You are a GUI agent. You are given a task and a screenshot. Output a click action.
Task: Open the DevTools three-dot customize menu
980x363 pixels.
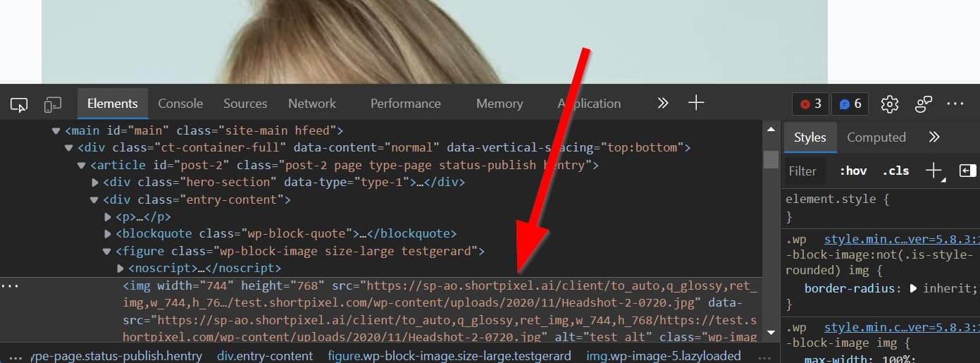pyautogui.click(x=955, y=104)
